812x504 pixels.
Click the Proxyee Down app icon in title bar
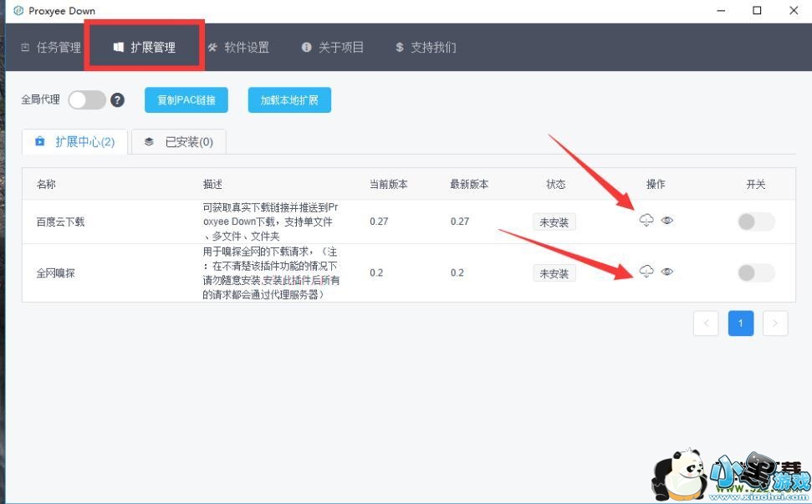click(18, 10)
